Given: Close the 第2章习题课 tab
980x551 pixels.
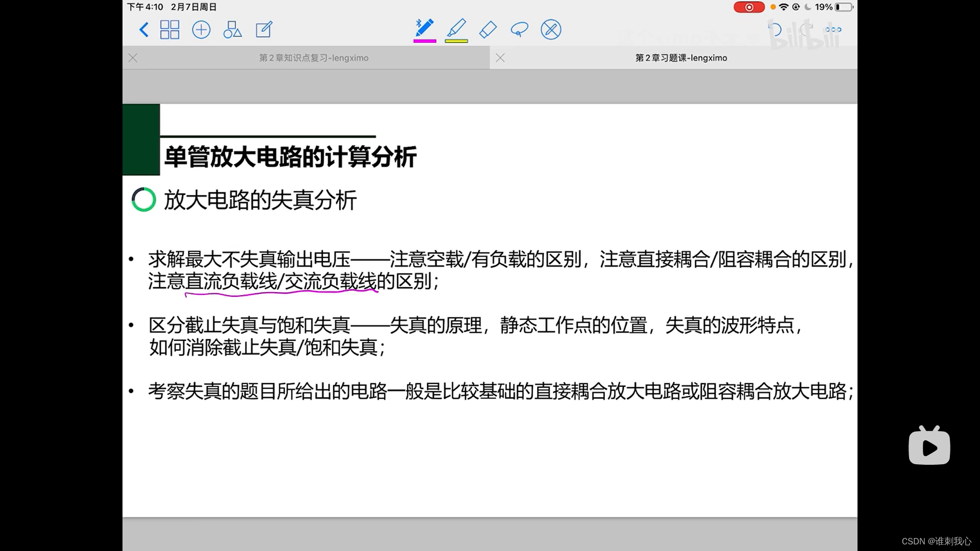Looking at the screenshot, I should (500, 58).
